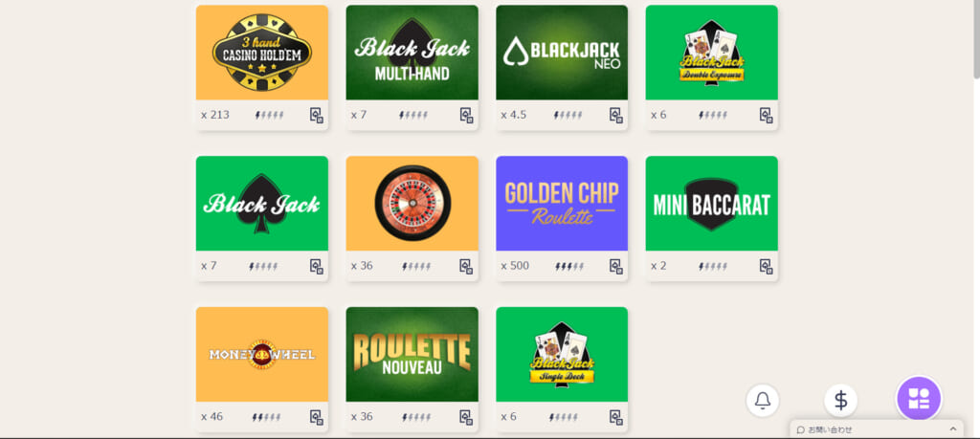
Task: Click demo play icon under Roulette Nouveau
Action: click(x=466, y=417)
